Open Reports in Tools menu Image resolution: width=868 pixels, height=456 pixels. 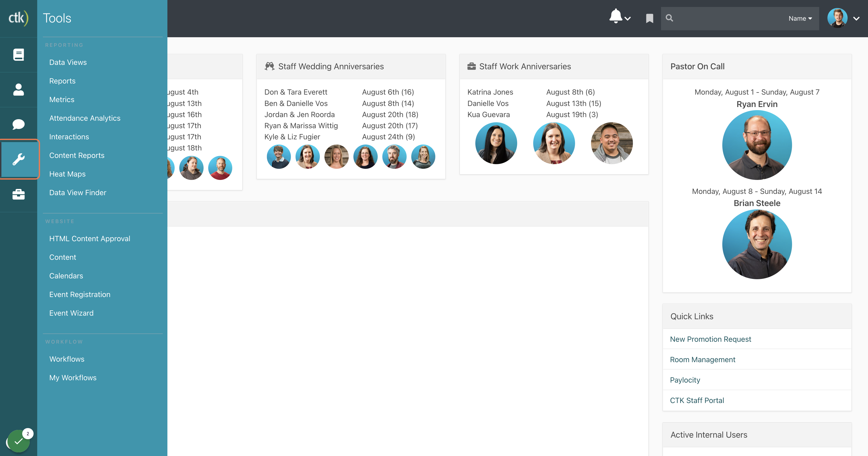pos(62,81)
